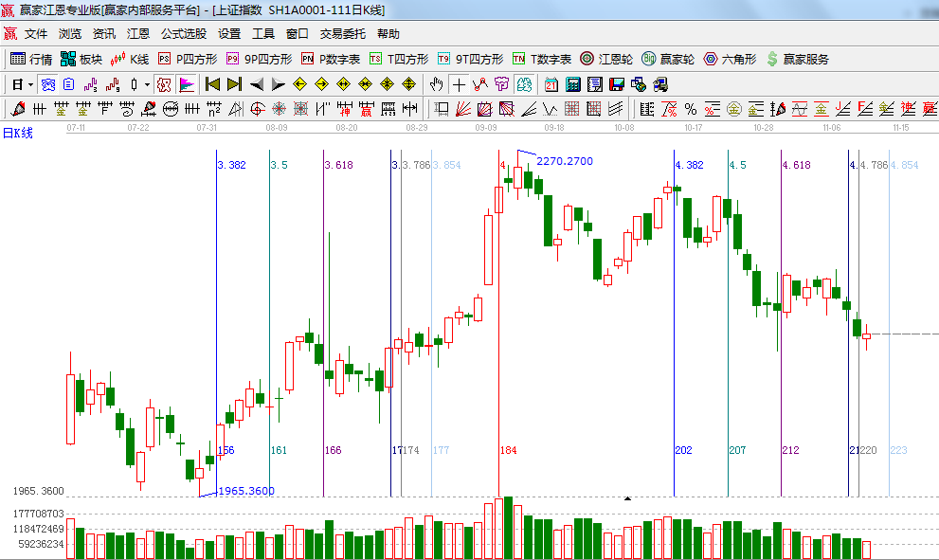Toggle the crosshair cursor button
Image resolution: width=939 pixels, height=560 pixels.
(459, 84)
